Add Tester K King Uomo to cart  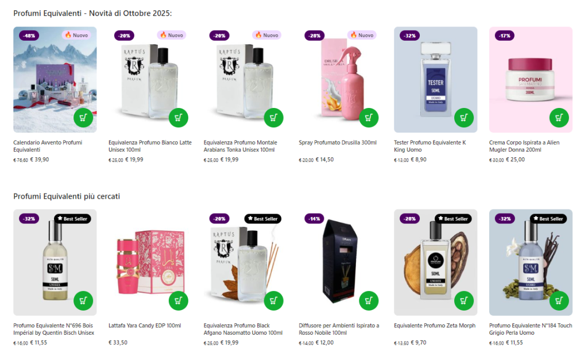(464, 118)
